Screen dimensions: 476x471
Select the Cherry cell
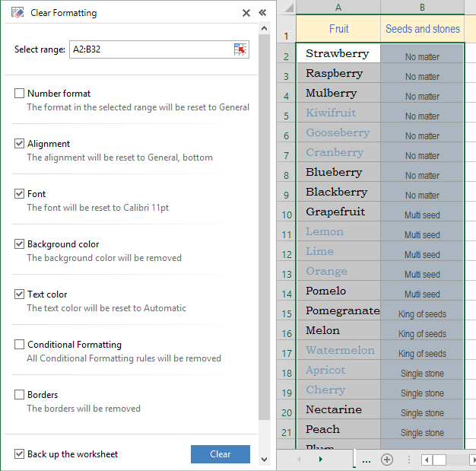338,390
